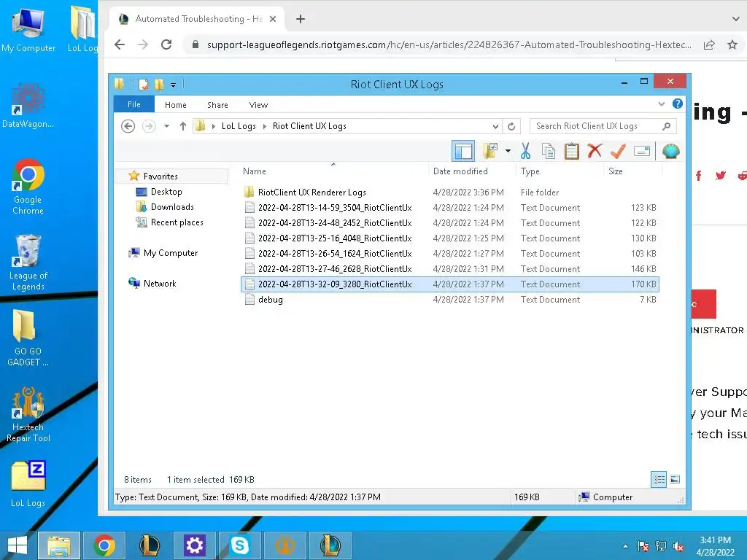Open the GO GO GADGET desktop folder
Image resolution: width=747 pixels, height=560 pixels.
[28, 338]
